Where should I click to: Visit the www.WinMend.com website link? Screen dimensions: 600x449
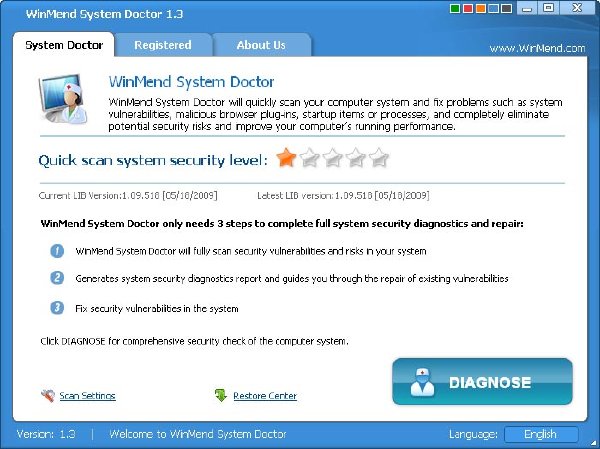point(537,48)
